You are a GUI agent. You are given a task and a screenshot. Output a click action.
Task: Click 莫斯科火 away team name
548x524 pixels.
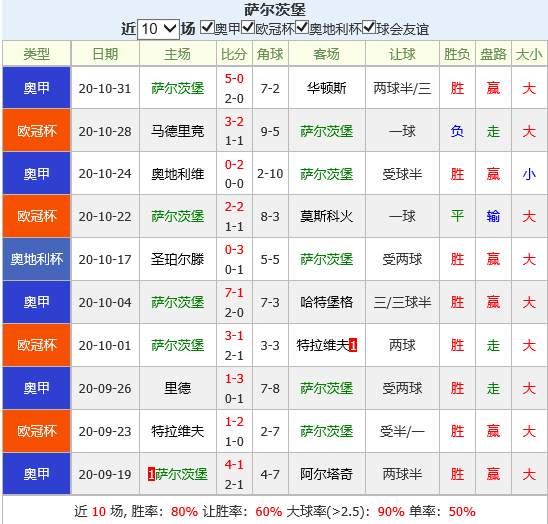click(327, 216)
